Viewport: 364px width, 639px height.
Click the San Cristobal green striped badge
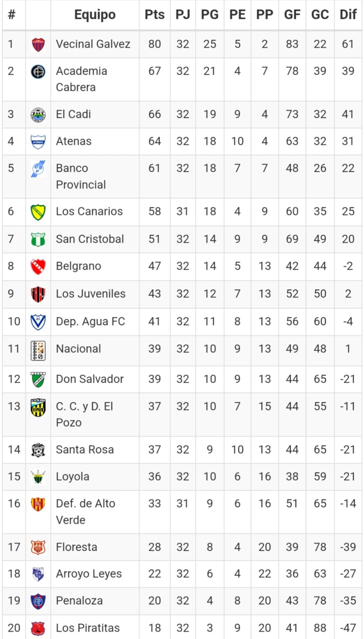click(x=38, y=239)
